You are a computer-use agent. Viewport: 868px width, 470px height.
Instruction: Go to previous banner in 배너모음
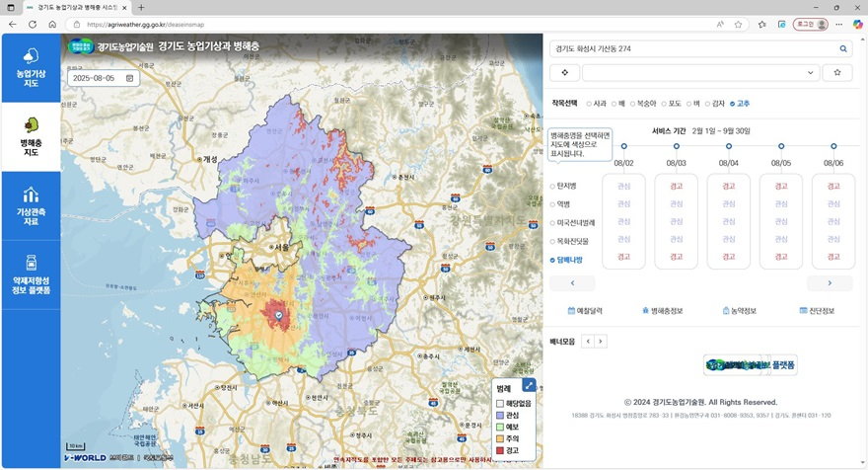click(x=588, y=342)
